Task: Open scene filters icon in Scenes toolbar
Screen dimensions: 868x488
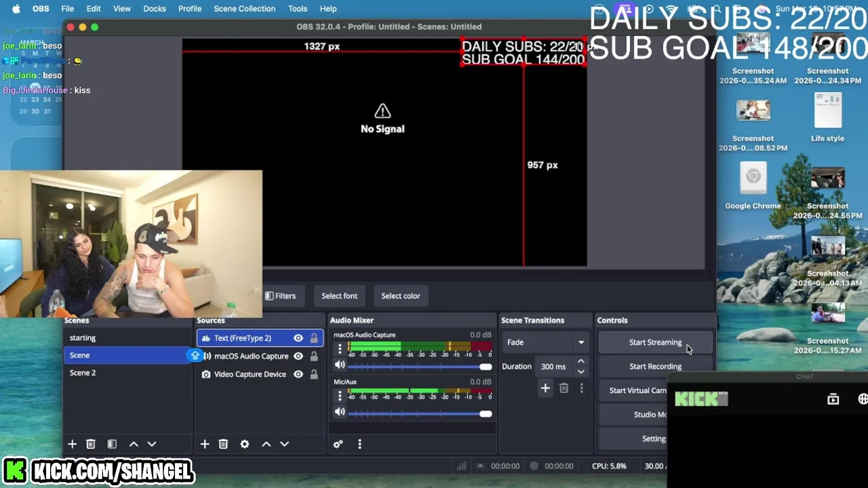Action: pos(112,444)
